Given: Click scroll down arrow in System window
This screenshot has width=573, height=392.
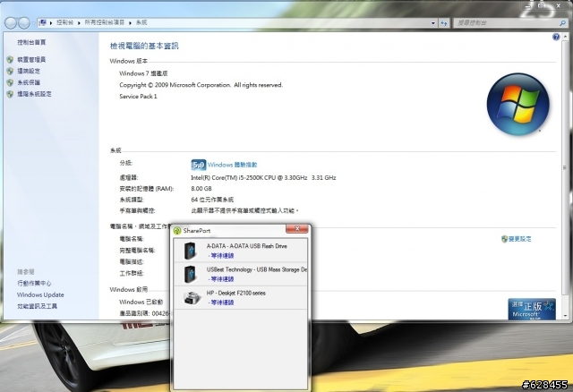Looking at the screenshot, I should click(565, 315).
